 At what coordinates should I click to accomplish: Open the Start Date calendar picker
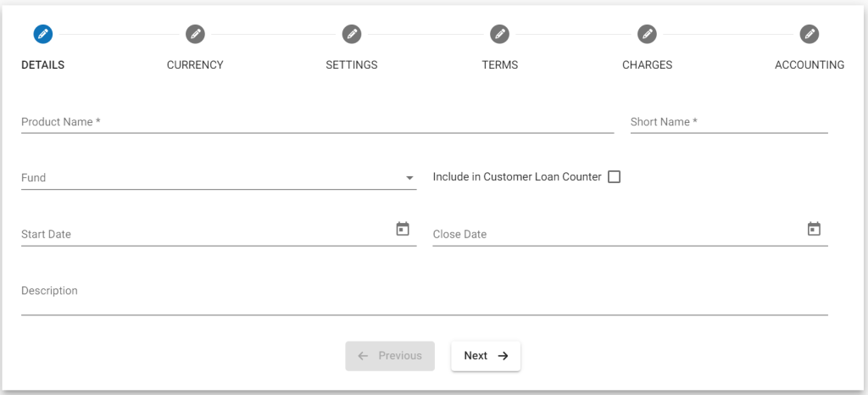[x=403, y=229]
